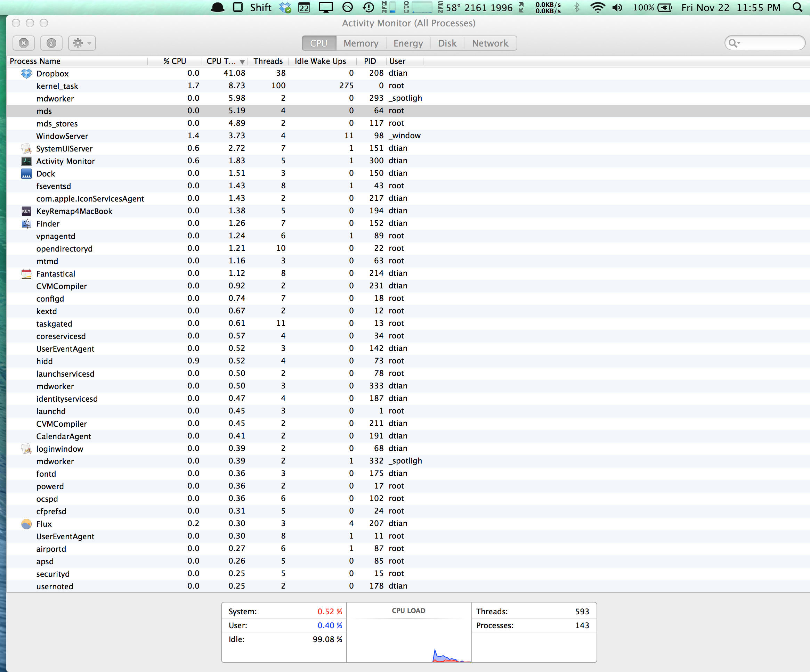
Task: Click the Dropbox process icon
Action: [26, 73]
